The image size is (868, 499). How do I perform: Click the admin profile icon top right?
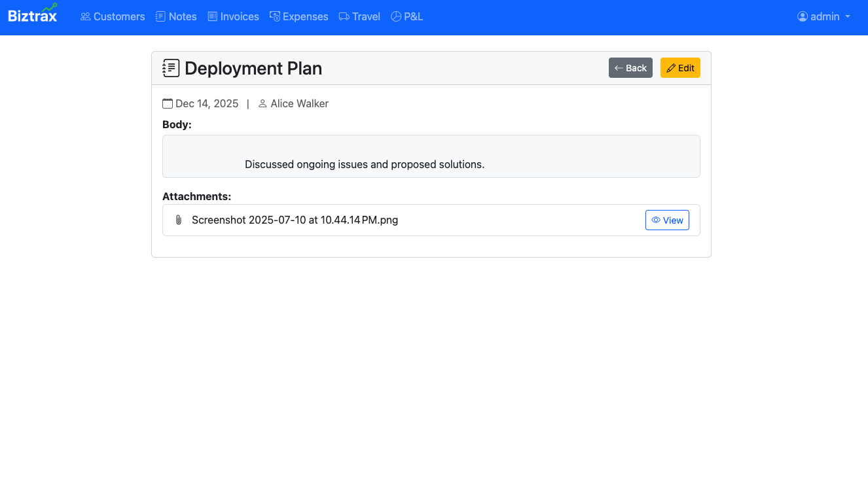tap(802, 16)
